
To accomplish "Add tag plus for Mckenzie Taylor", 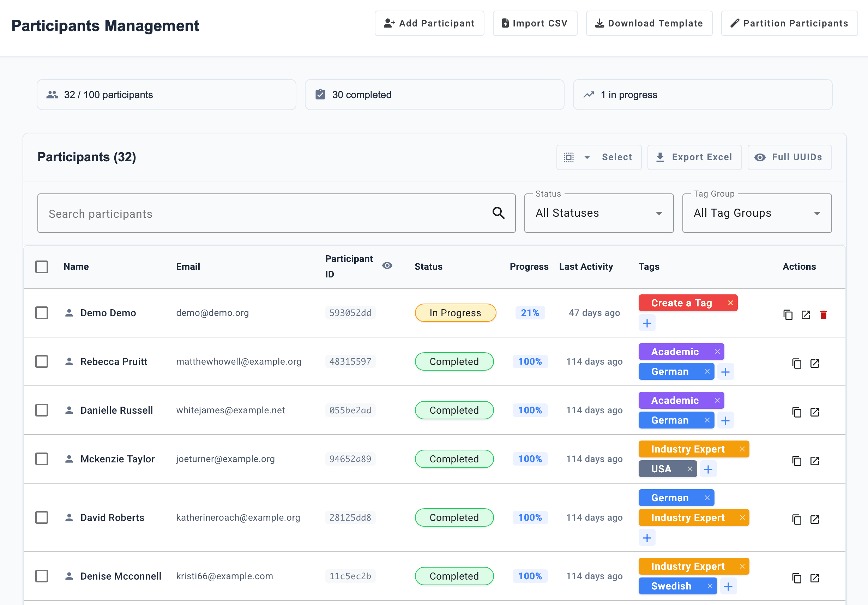I will pyautogui.click(x=708, y=469).
